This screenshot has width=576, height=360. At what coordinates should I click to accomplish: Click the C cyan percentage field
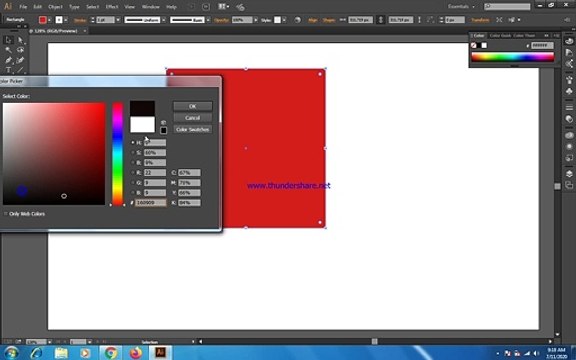190,173
